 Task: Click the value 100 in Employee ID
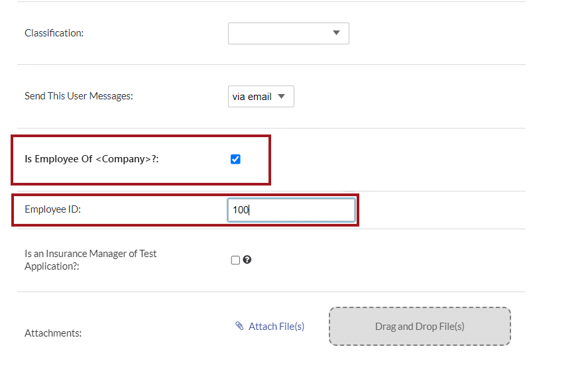(240, 210)
